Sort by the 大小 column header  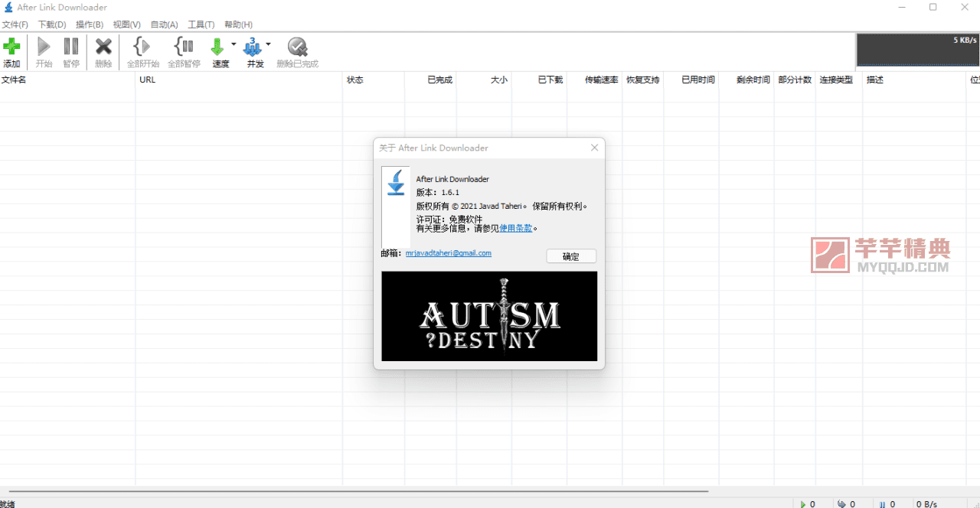(x=484, y=80)
